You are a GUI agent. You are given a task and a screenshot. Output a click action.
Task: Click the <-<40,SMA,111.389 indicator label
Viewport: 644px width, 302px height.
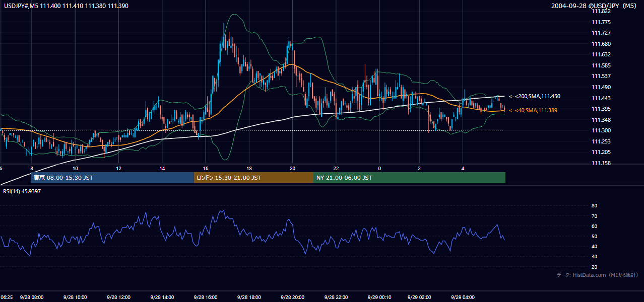tap(533, 110)
